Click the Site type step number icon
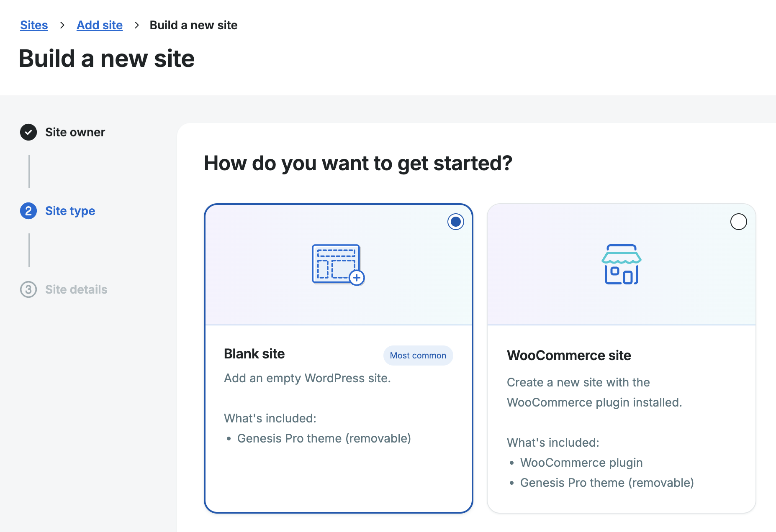The width and height of the screenshot is (776, 532). (28, 211)
